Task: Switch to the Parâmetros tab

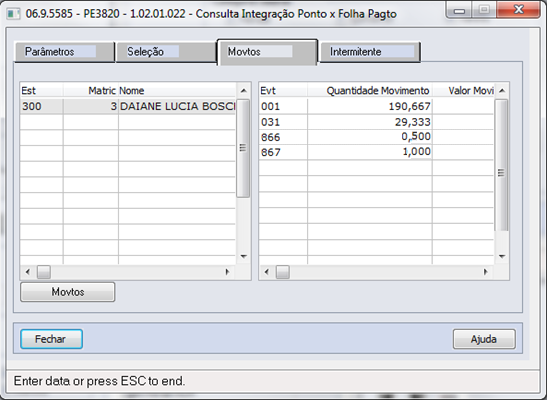Action: tap(65, 52)
